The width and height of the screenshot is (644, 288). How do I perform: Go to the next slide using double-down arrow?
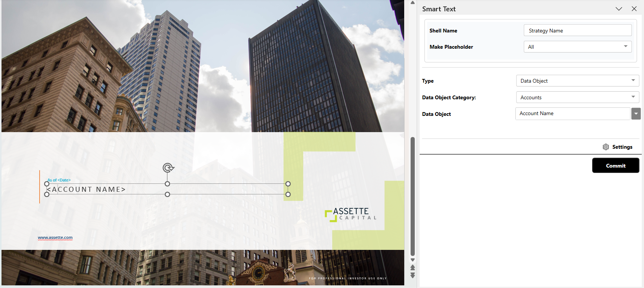tap(412, 276)
